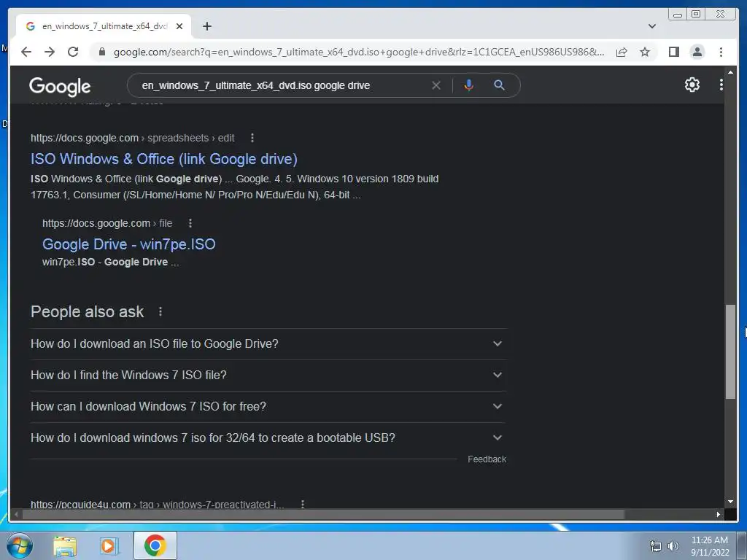Open a new tab with plus button
Viewport: 747px width, 560px height.
click(206, 26)
